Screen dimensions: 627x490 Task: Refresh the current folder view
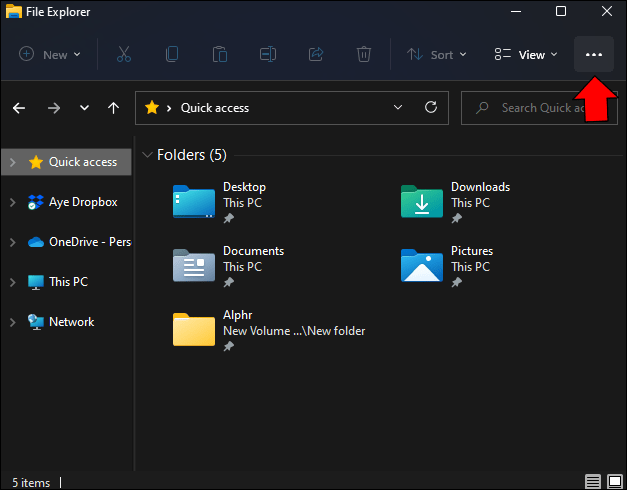[x=431, y=108]
